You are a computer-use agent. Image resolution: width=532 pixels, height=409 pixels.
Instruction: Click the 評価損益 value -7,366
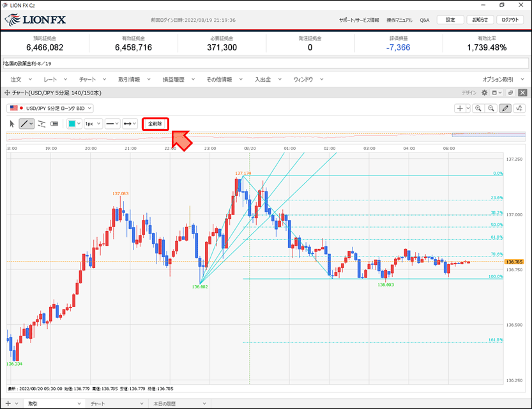coord(399,47)
